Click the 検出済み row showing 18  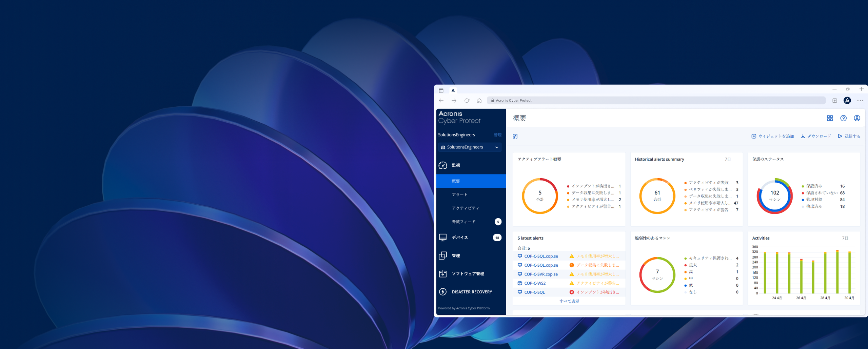coord(823,206)
